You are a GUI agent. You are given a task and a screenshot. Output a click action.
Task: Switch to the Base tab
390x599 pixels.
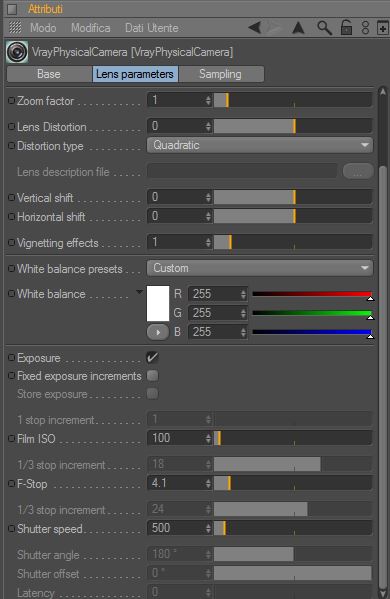pos(49,74)
